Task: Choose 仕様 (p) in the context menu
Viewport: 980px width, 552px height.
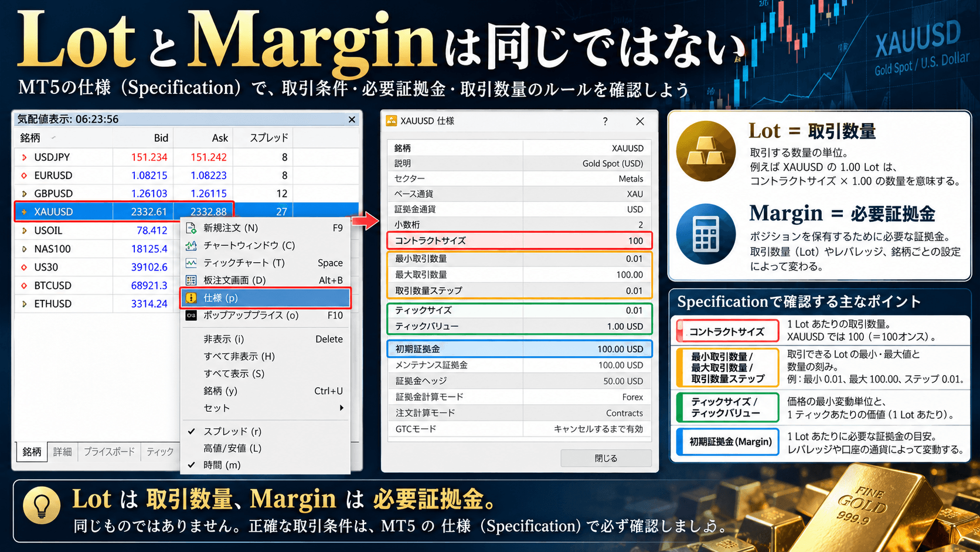Action: click(266, 298)
